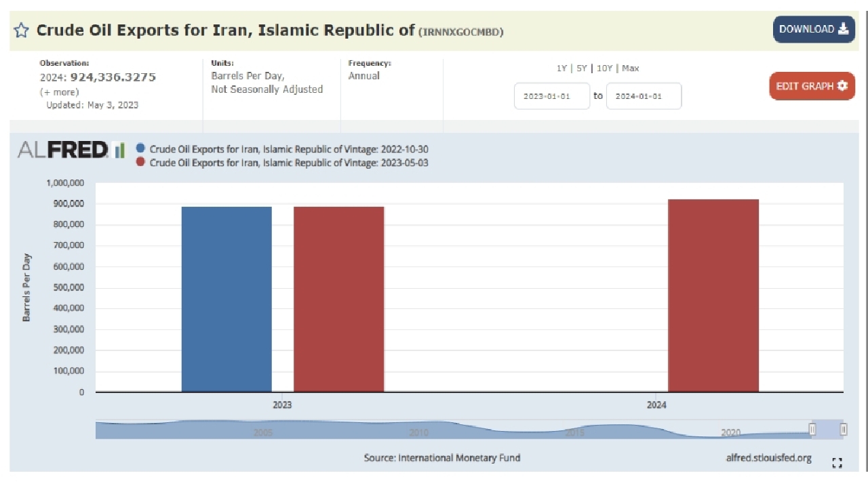Select the Max date range

[631, 68]
